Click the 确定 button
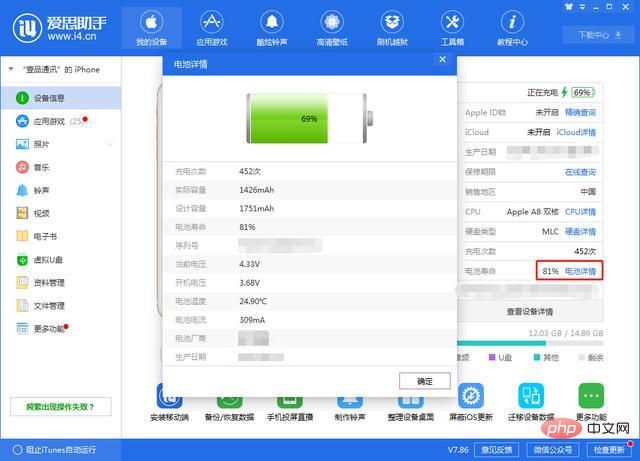The height and width of the screenshot is (461, 640). click(425, 381)
